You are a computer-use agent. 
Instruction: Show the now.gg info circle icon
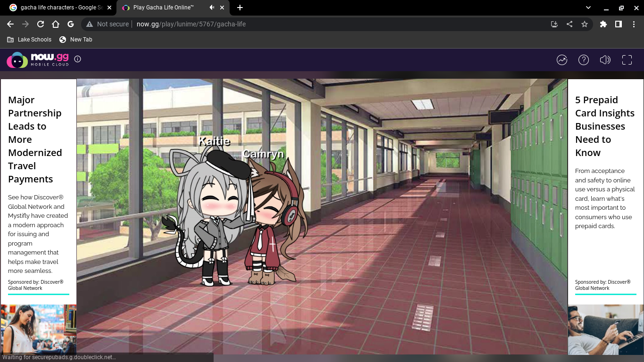tap(78, 59)
